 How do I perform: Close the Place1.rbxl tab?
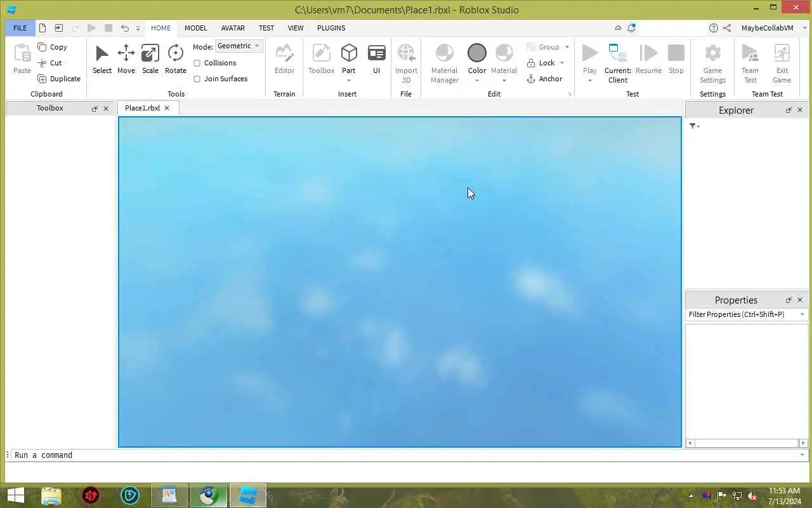click(x=167, y=108)
